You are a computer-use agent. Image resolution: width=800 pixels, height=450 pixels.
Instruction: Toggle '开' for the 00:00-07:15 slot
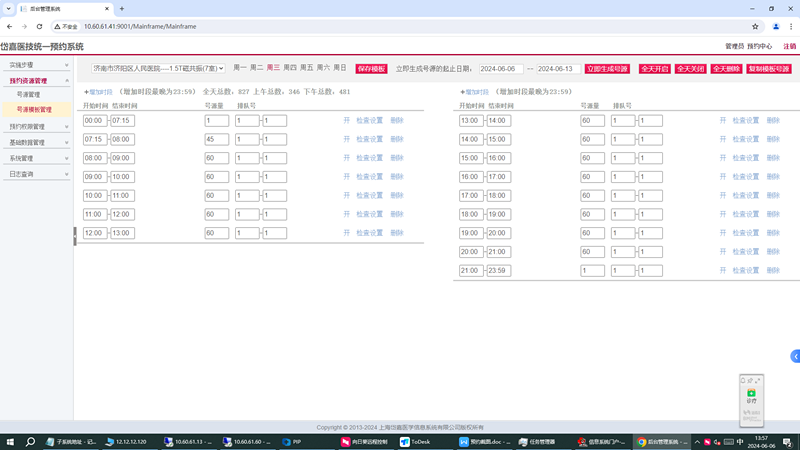pos(347,120)
